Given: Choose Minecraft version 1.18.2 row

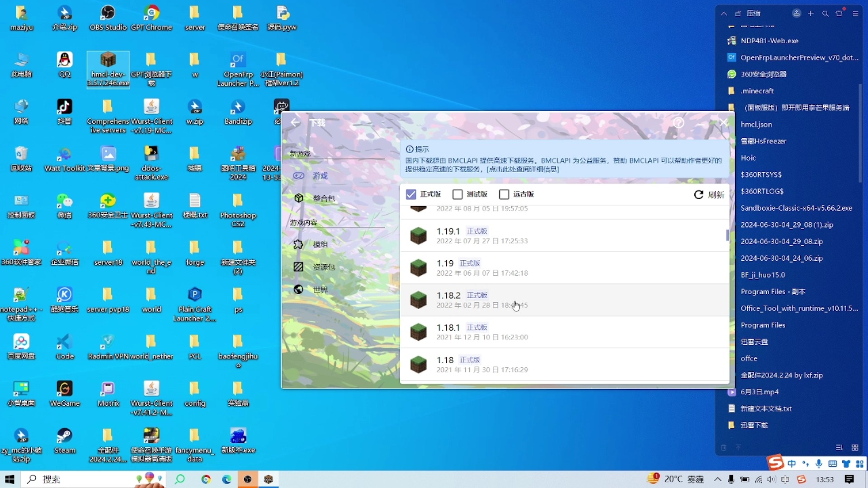Looking at the screenshot, I should (x=564, y=300).
